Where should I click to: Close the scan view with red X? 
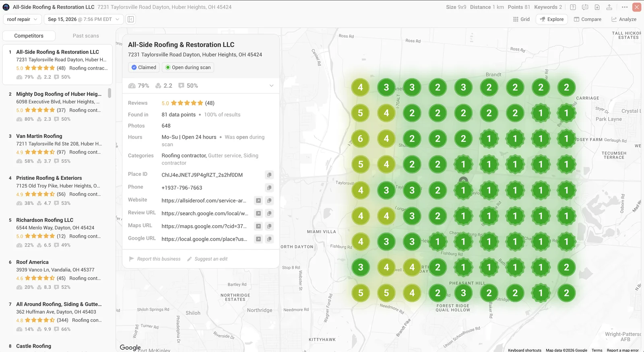tap(637, 7)
